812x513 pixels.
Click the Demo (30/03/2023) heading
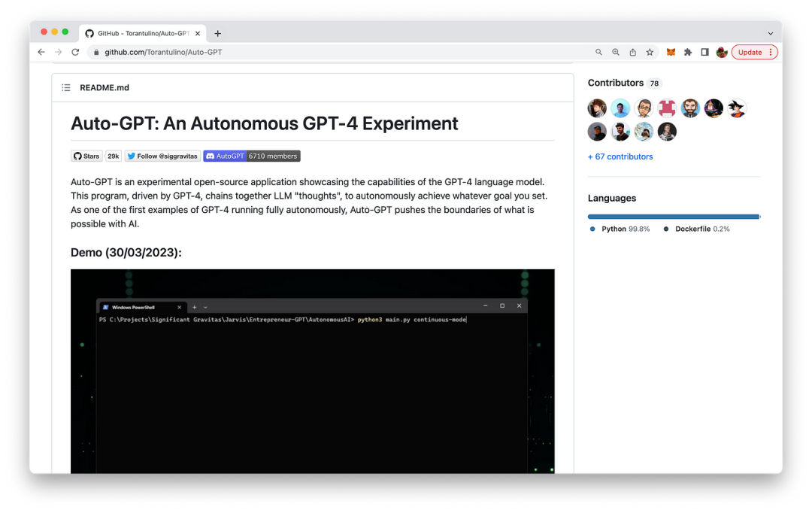click(x=126, y=253)
